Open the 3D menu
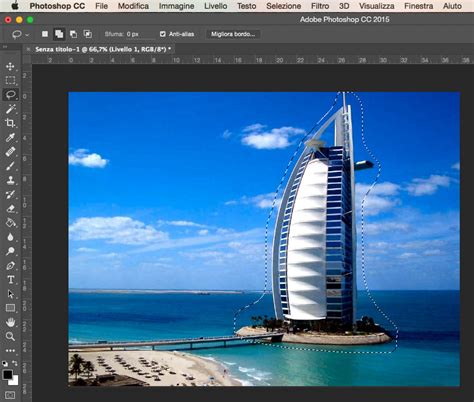474x402 pixels. (344, 6)
